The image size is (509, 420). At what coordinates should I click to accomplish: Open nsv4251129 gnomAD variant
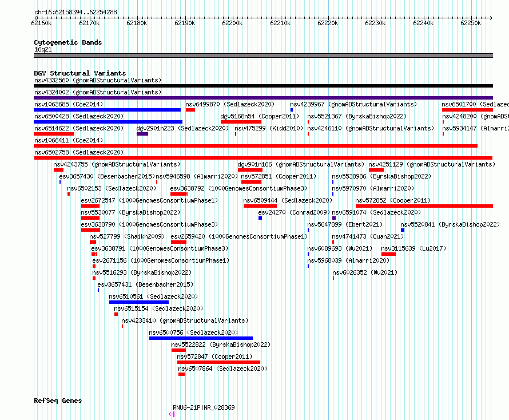[x=432, y=164]
